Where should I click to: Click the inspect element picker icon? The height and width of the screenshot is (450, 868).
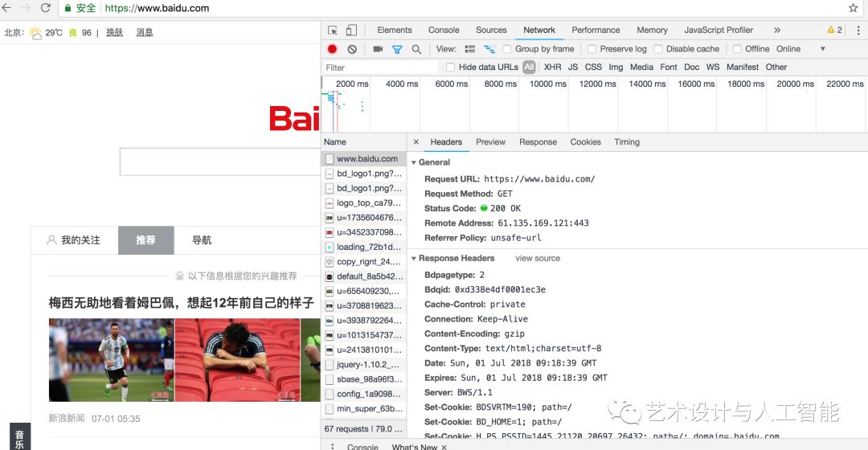click(333, 31)
